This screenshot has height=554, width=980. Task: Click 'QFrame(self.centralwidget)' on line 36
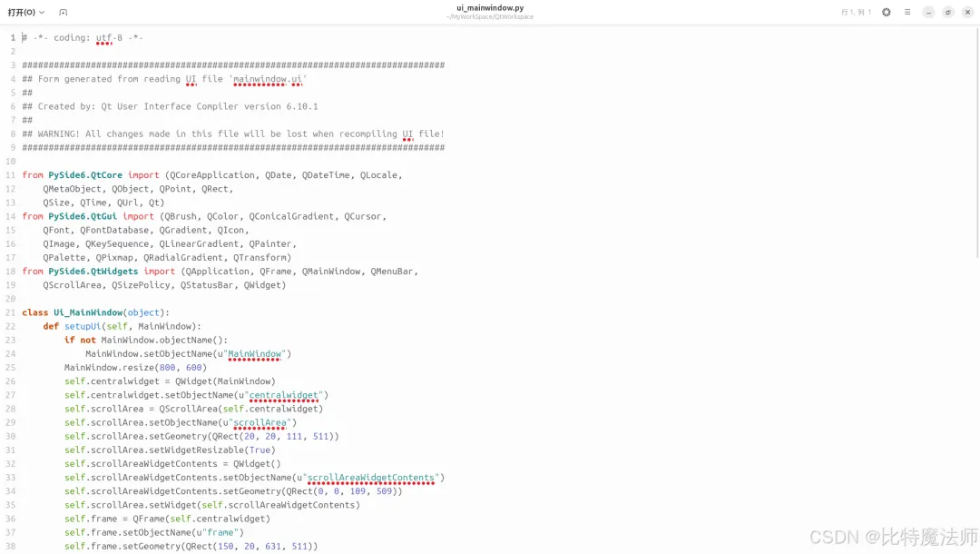[201, 519]
